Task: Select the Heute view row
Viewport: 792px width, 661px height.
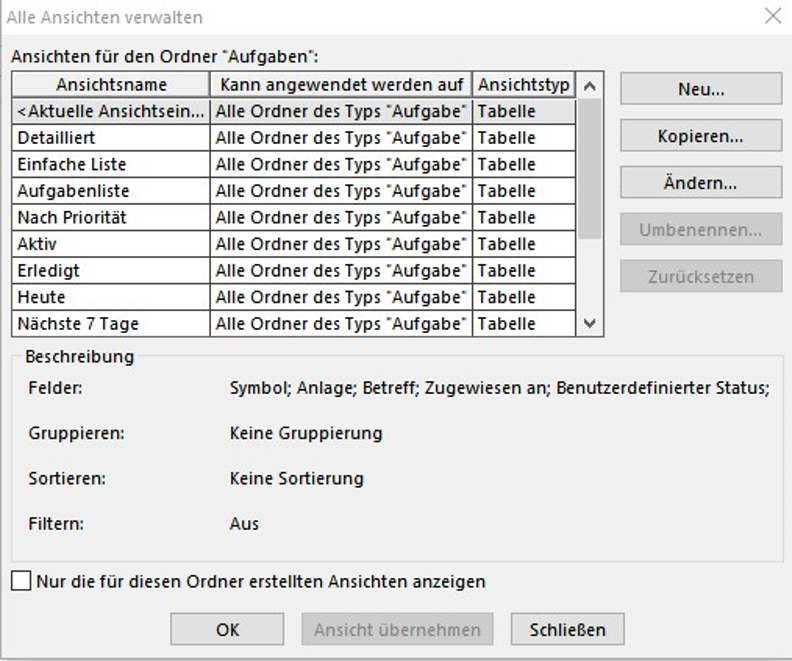Action: tap(293, 297)
